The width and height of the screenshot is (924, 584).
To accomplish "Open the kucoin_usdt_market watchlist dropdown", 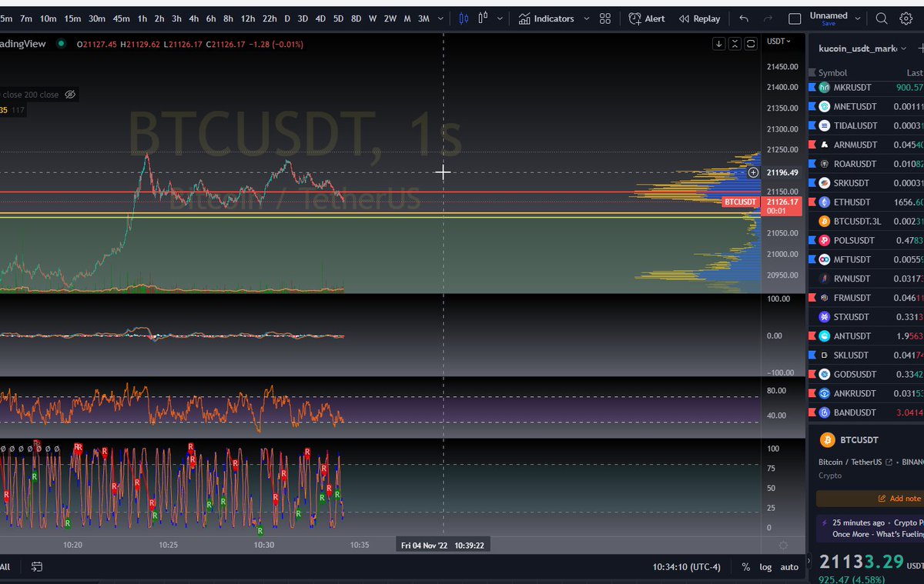I will point(902,48).
